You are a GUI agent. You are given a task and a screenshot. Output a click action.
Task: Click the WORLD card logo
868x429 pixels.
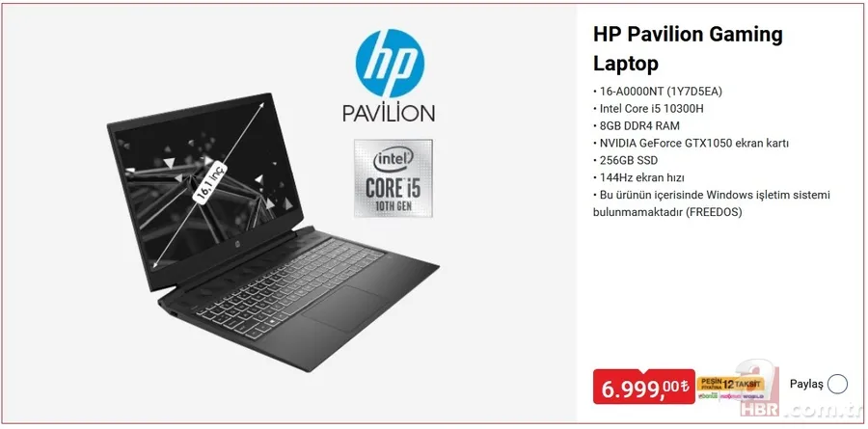coord(753,396)
